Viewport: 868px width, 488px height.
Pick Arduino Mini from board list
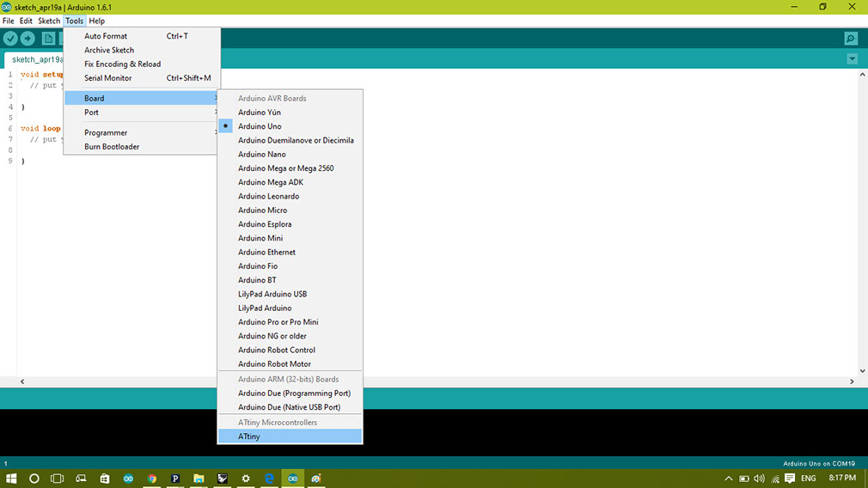[290, 238]
